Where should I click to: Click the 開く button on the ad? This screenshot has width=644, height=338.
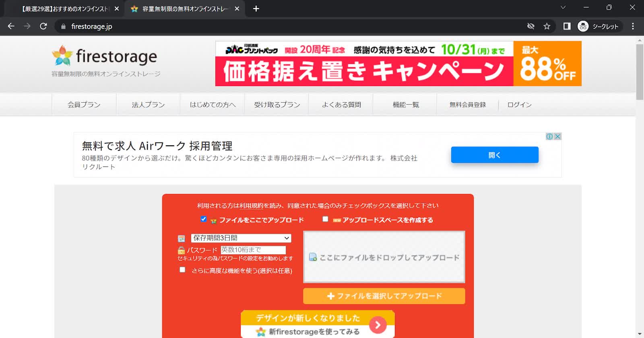coord(495,155)
